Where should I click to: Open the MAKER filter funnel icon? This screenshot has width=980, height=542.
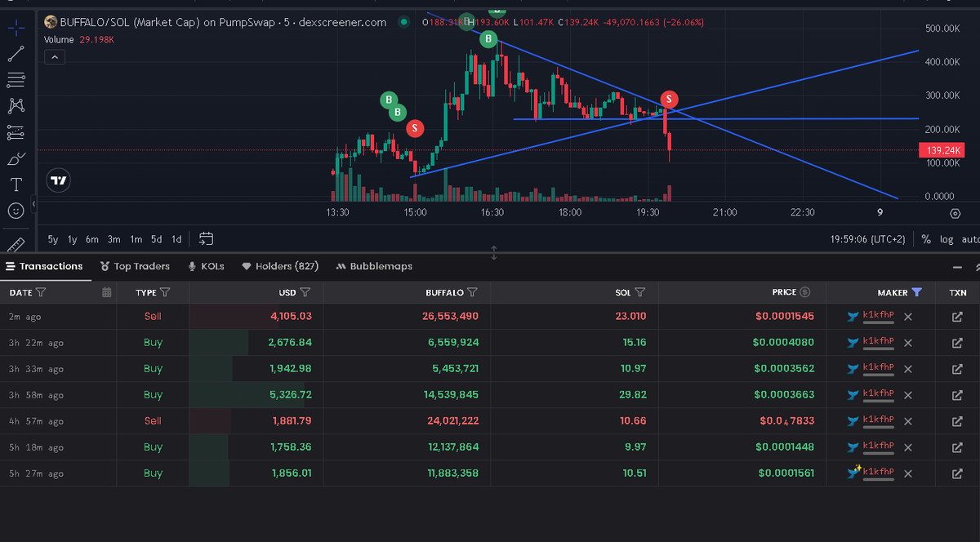pos(916,292)
